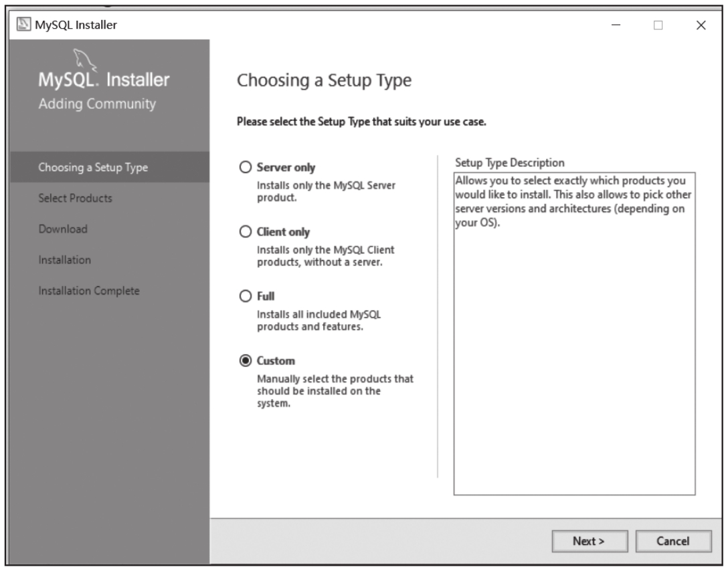
Task: Click the Next > button
Action: point(589,541)
